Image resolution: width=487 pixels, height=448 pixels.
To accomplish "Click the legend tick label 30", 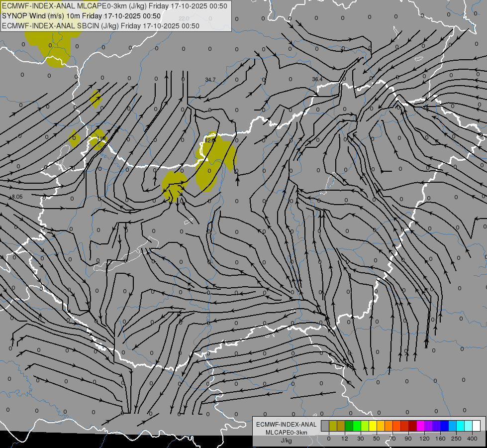I will pyautogui.click(x=361, y=439).
